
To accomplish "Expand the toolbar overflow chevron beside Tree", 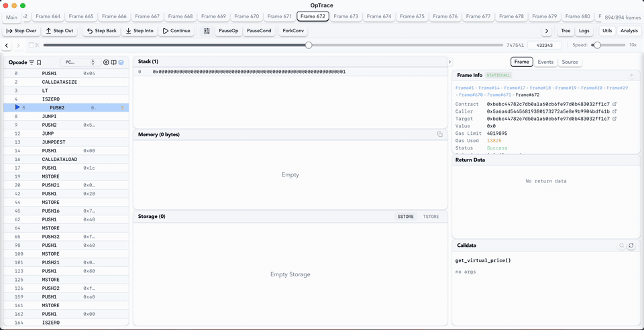I will [x=547, y=31].
